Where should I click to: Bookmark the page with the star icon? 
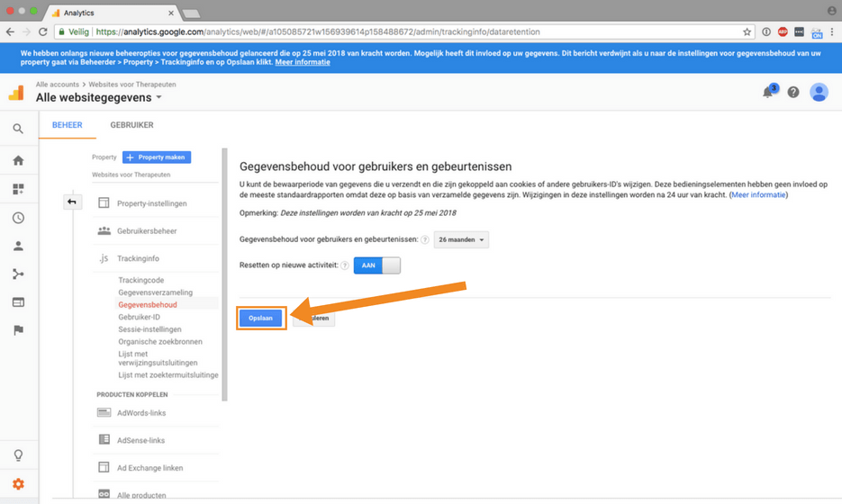(747, 31)
